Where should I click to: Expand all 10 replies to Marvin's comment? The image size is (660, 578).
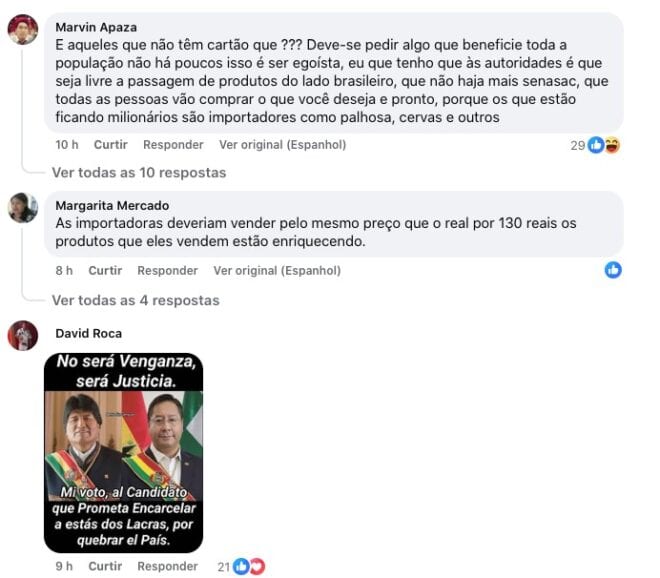coord(139,173)
